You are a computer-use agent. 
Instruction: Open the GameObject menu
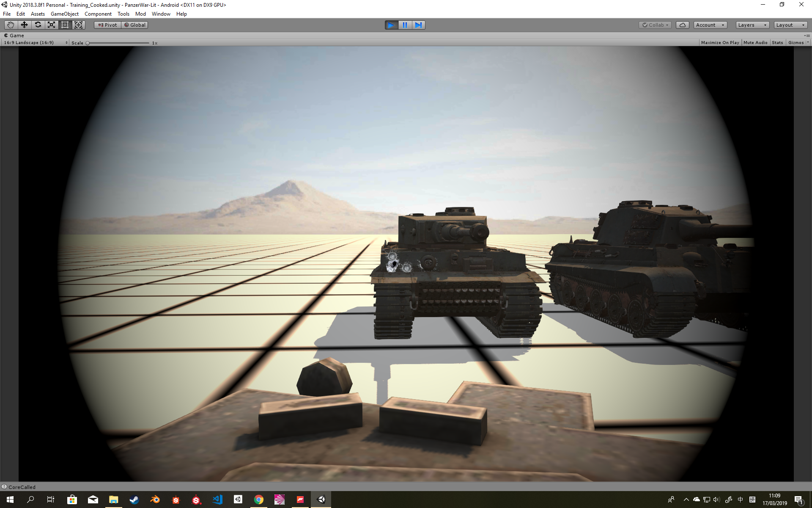[x=65, y=14]
